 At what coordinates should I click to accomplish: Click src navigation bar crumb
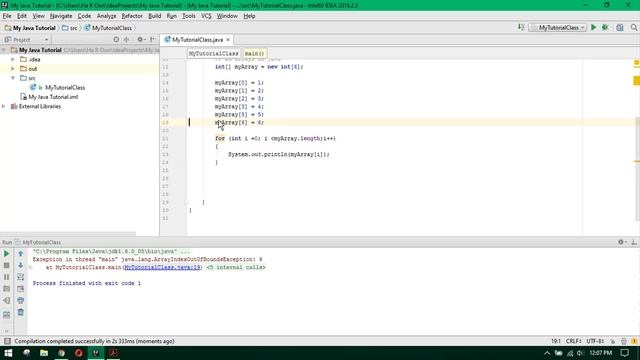tap(70, 28)
